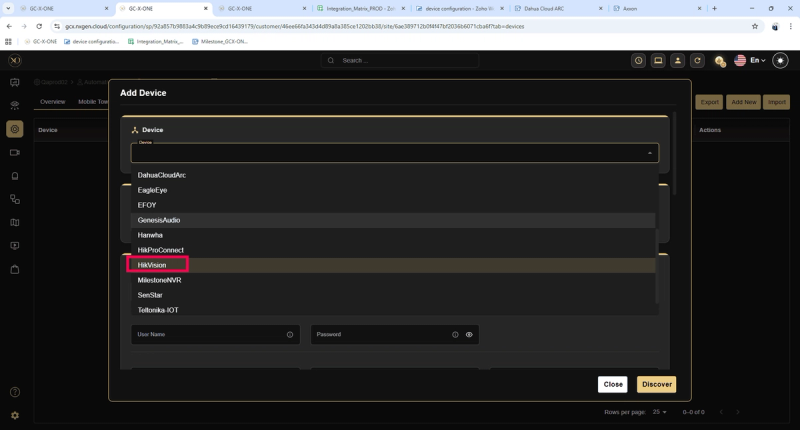
Task: Open Integration_Matrix bookmark
Action: pyautogui.click(x=156, y=41)
